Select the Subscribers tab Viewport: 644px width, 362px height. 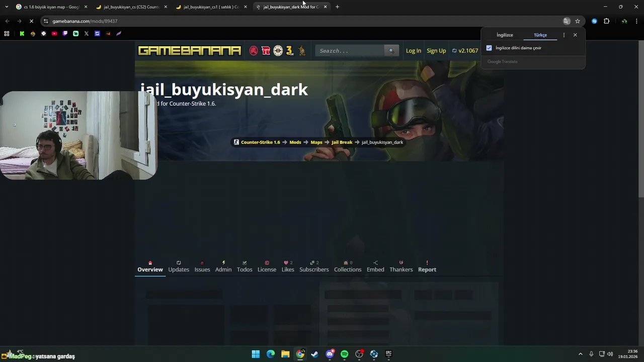(x=314, y=266)
